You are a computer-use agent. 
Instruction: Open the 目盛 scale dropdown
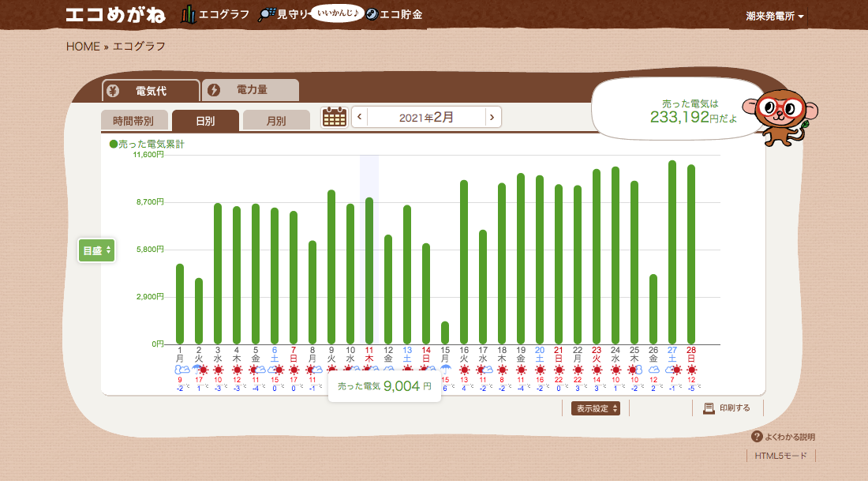(x=97, y=250)
